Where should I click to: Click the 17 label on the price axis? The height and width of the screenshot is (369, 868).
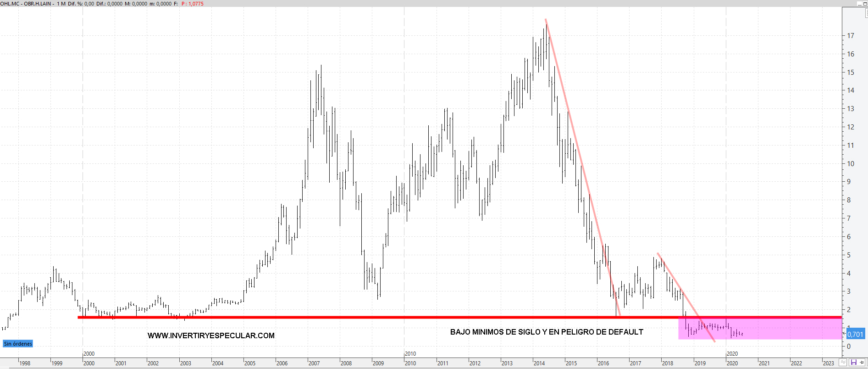coord(851,36)
